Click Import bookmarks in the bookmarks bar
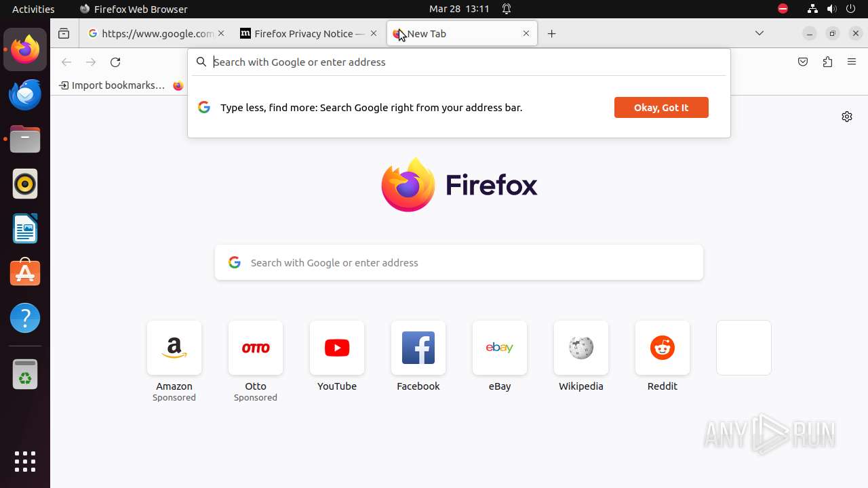Screen dimensions: 868x488 click(x=112, y=85)
